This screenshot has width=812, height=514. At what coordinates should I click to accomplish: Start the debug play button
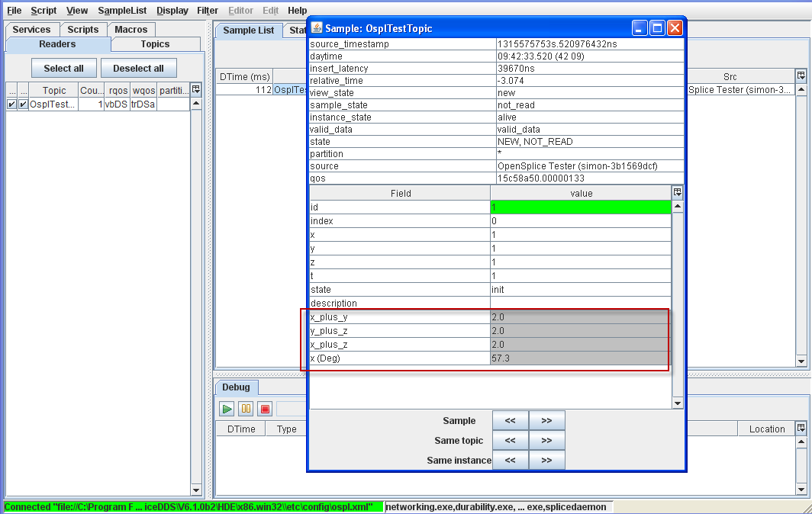tap(227, 409)
